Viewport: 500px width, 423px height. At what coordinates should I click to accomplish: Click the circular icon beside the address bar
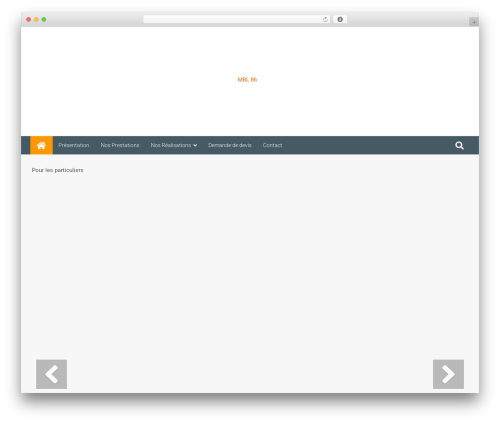pos(340,20)
